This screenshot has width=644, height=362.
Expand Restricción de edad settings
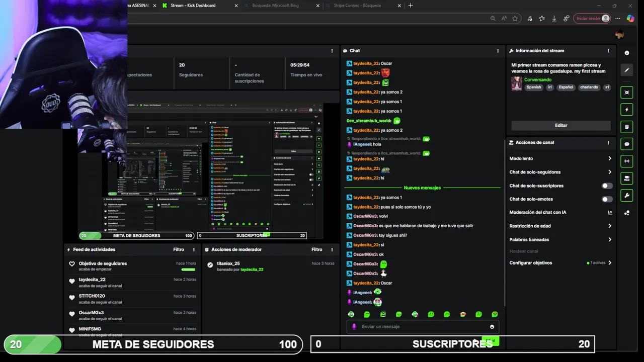click(x=610, y=226)
